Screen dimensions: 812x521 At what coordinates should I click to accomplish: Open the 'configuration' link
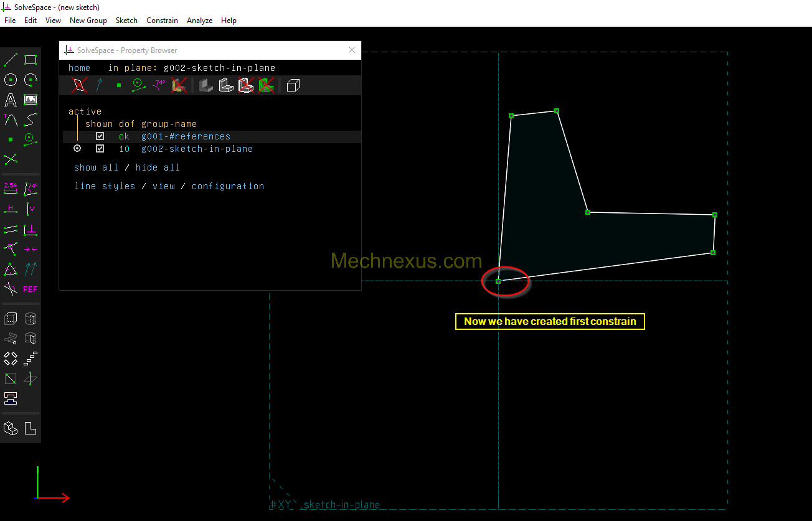[228, 186]
